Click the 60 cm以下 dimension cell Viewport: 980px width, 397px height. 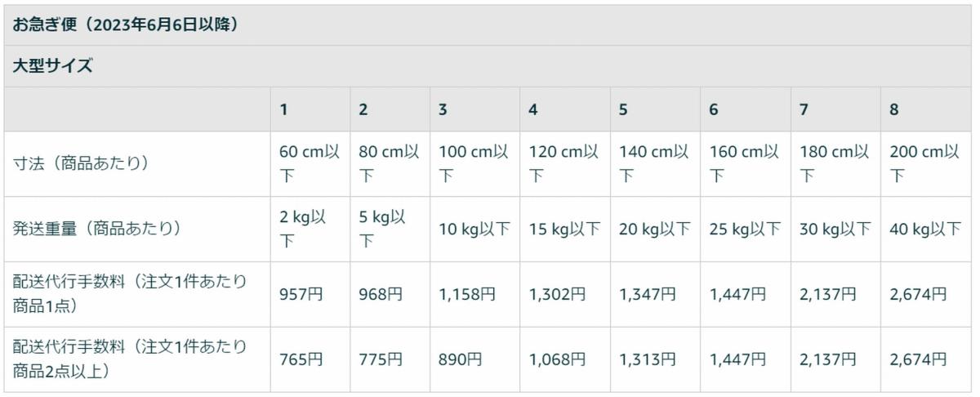coord(309,163)
